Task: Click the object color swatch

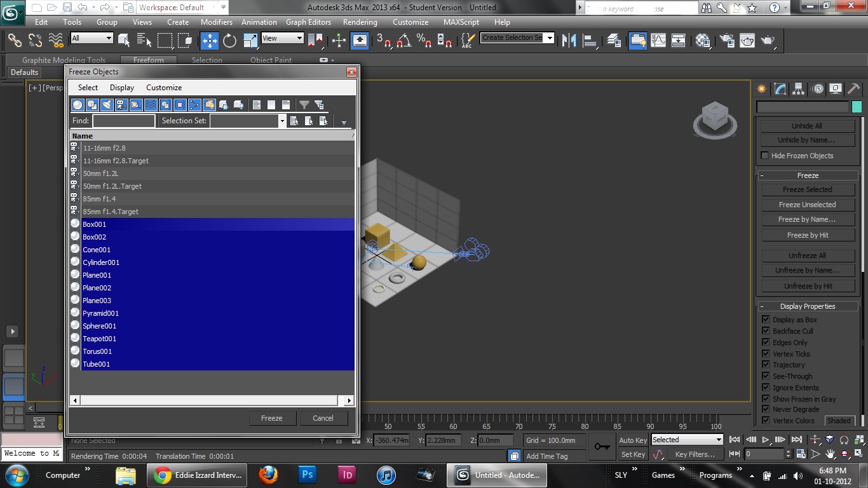Action: (857, 107)
